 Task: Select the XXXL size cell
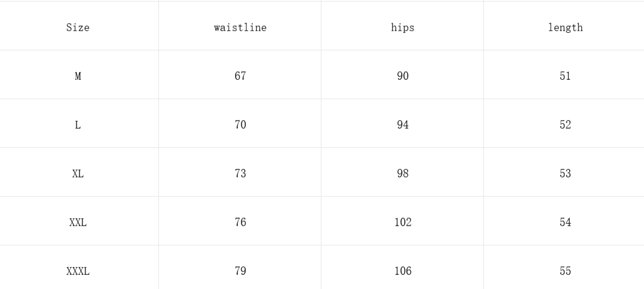[77, 271]
